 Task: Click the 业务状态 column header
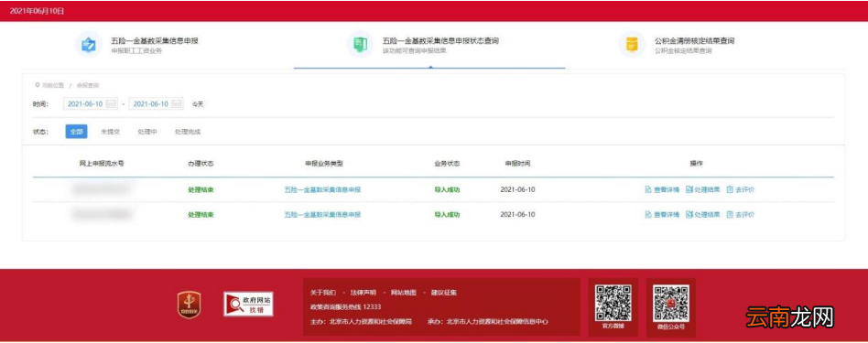tap(447, 164)
